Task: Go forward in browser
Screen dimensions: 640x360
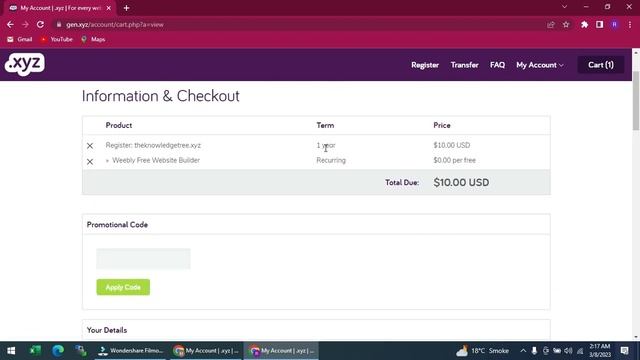Action: (25, 24)
